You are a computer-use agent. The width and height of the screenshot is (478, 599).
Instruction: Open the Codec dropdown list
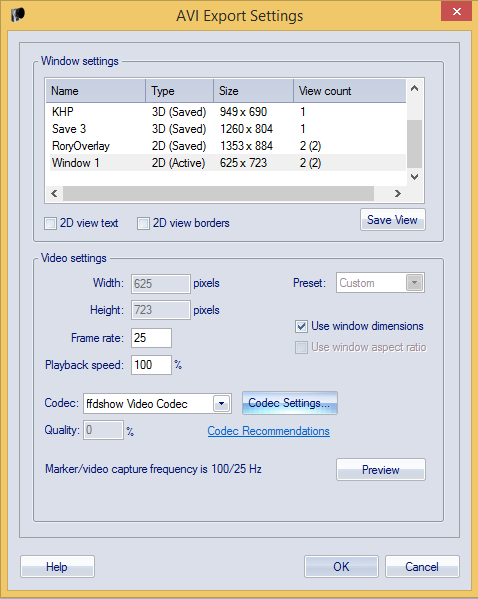pyautogui.click(x=221, y=404)
